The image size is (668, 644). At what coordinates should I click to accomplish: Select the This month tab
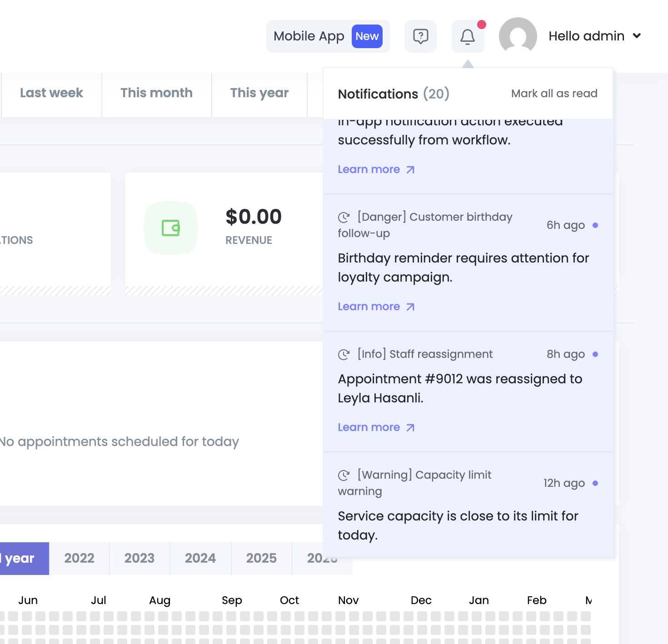pyautogui.click(x=156, y=93)
